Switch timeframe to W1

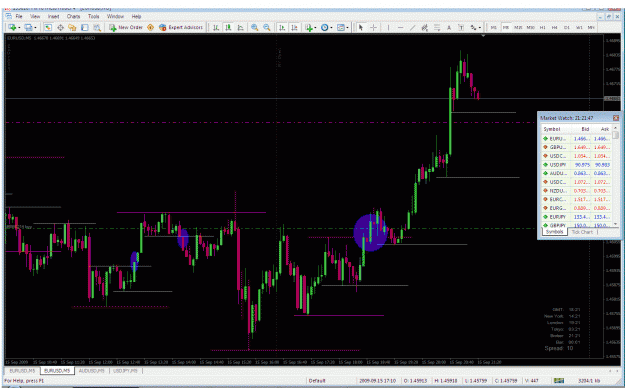(579, 28)
